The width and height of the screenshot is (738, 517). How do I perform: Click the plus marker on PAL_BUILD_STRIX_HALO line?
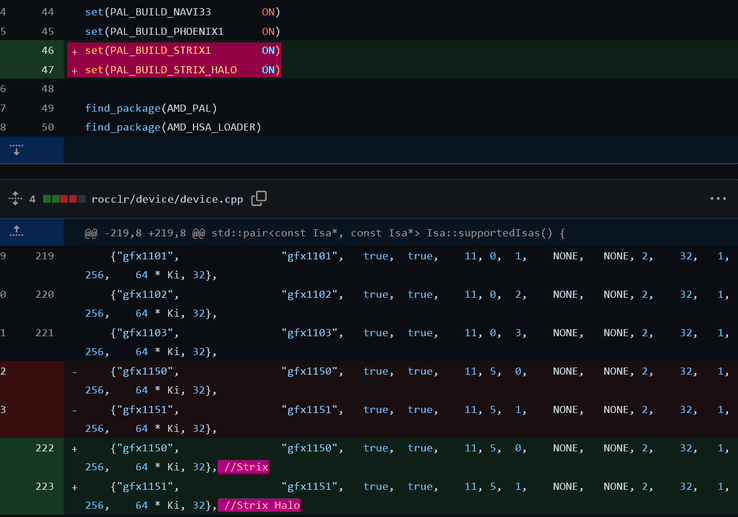tap(74, 70)
